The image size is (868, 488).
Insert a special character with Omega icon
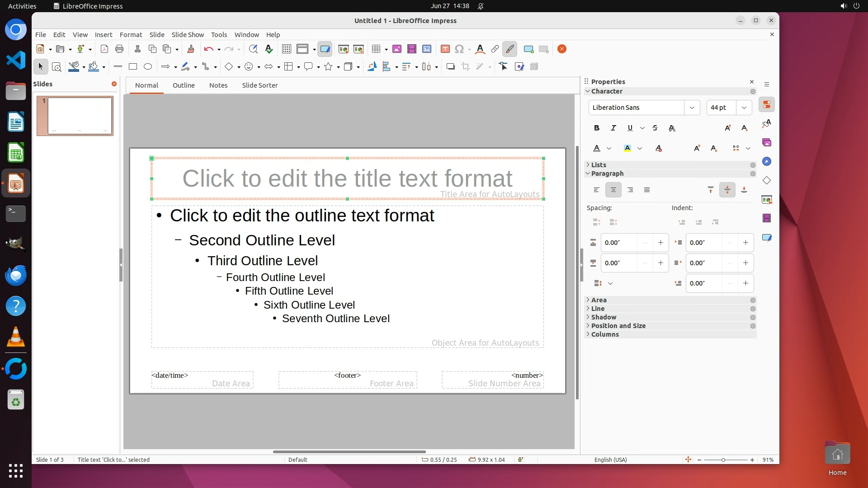click(459, 49)
